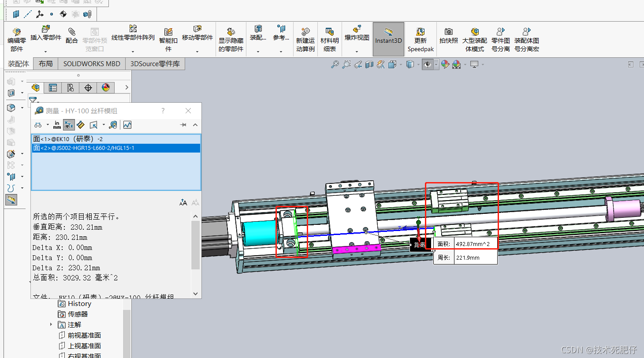The height and width of the screenshot is (358, 644).
Task: Select 面<2>@JS002-HGR15-L660-2/HGL15-1 entry
Action: [116, 148]
